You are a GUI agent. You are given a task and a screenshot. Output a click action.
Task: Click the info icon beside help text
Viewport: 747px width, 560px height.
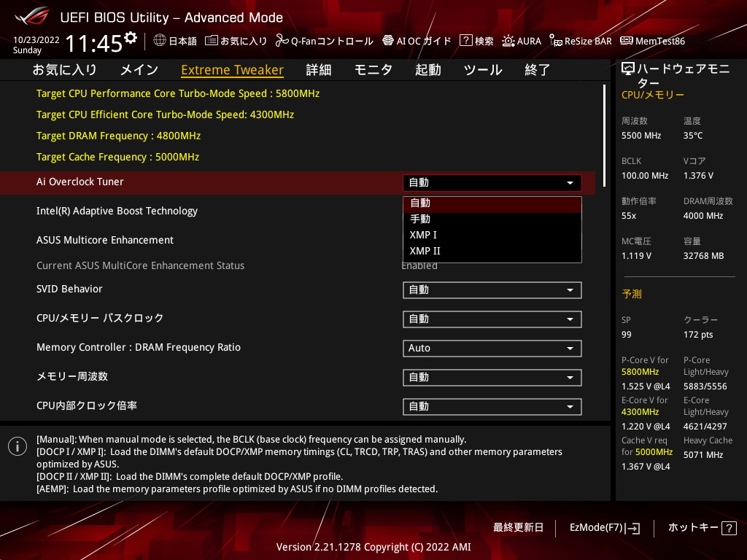click(x=18, y=446)
